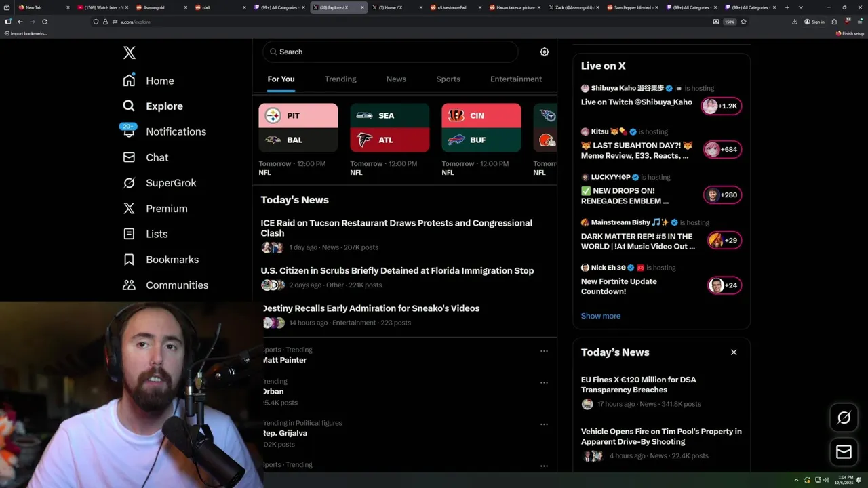
Task: Join LUCKYY10P live +280 button
Action: 722,195
